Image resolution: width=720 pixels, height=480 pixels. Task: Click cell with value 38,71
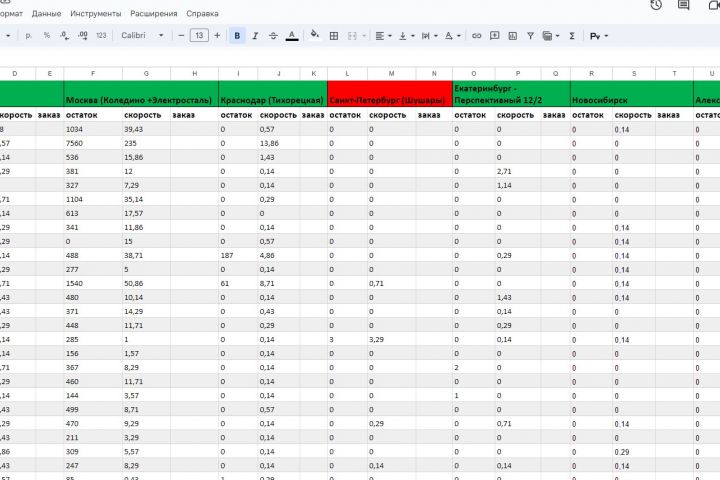[146, 255]
